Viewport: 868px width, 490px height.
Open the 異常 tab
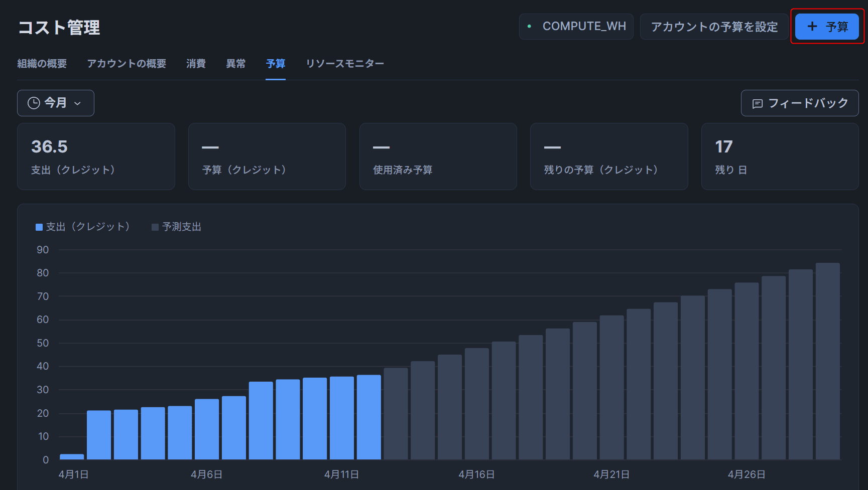pyautogui.click(x=235, y=64)
